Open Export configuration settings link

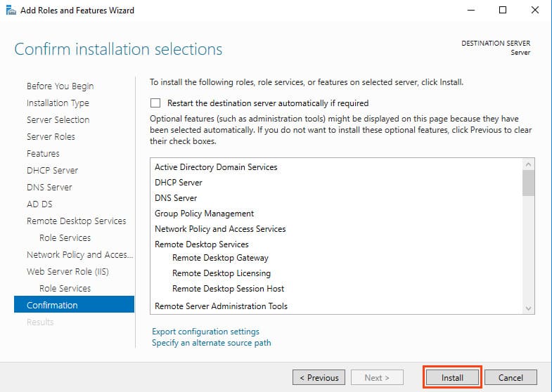pos(205,332)
